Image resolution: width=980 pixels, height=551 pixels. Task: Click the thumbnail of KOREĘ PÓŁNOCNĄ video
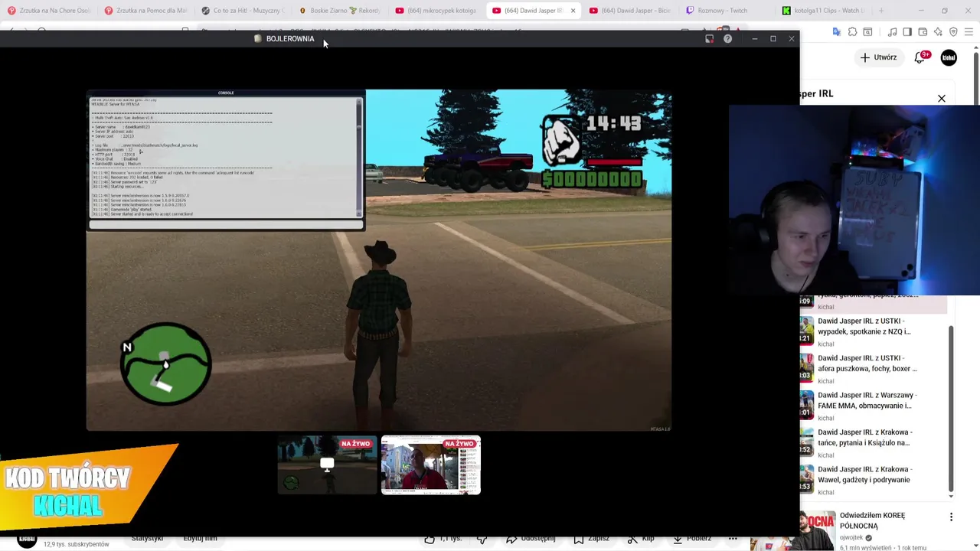818,530
